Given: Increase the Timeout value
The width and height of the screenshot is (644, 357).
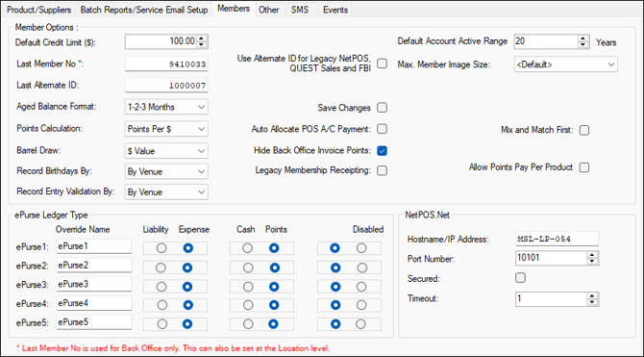Looking at the screenshot, I should coord(592,295).
